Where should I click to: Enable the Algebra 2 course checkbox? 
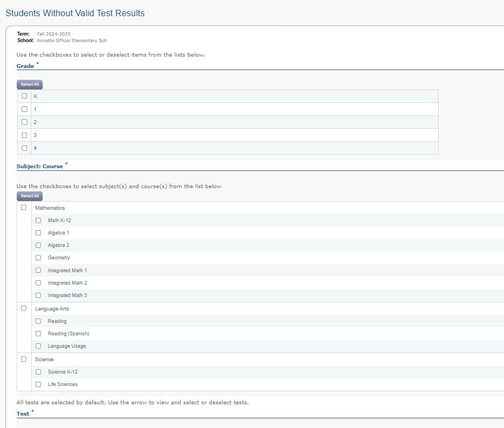click(x=38, y=245)
